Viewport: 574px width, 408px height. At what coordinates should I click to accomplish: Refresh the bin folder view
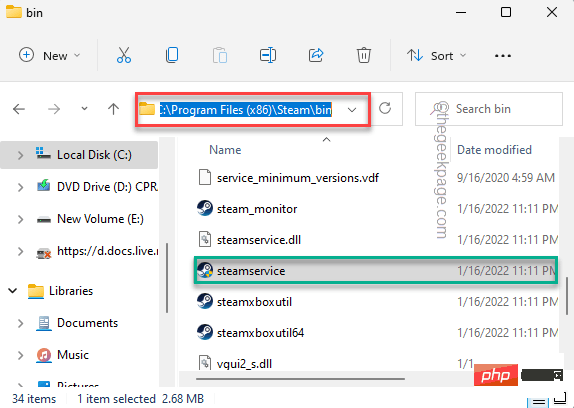[385, 108]
